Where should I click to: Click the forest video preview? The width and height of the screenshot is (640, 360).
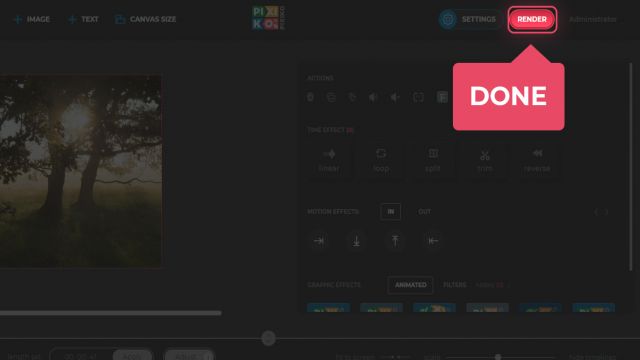click(x=80, y=171)
